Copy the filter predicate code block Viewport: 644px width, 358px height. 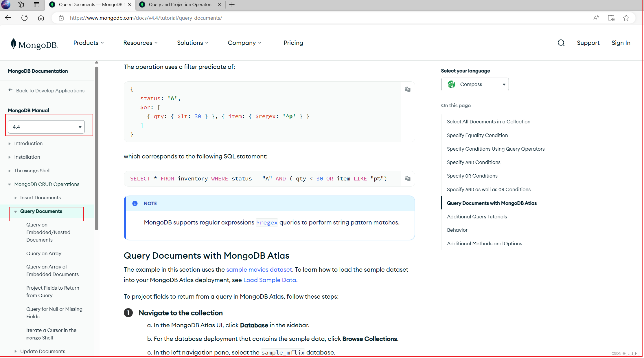coord(408,89)
